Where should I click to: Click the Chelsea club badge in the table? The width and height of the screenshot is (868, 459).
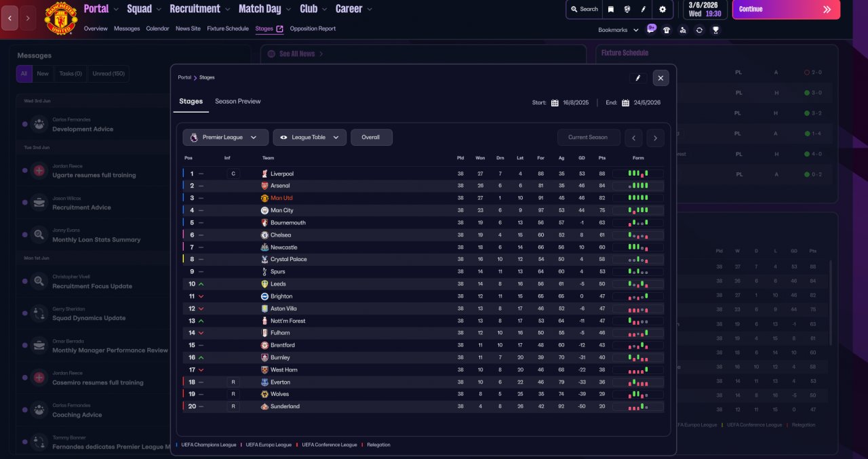(265, 235)
